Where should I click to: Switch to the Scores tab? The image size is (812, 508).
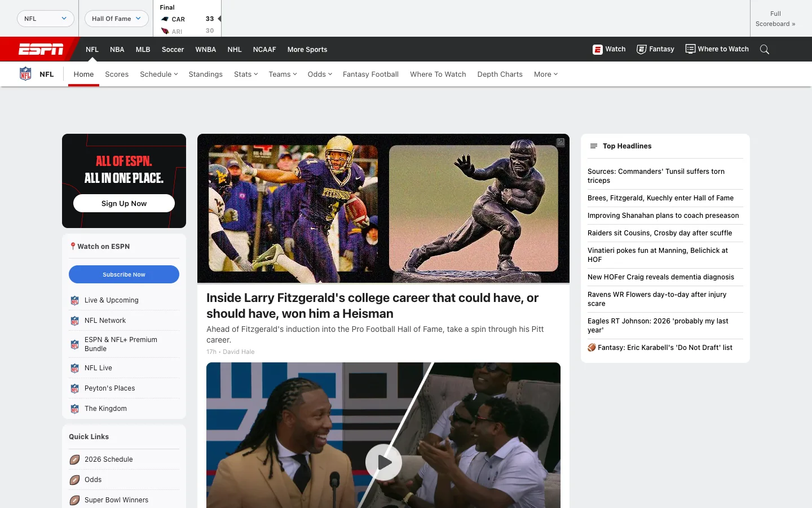(x=117, y=74)
